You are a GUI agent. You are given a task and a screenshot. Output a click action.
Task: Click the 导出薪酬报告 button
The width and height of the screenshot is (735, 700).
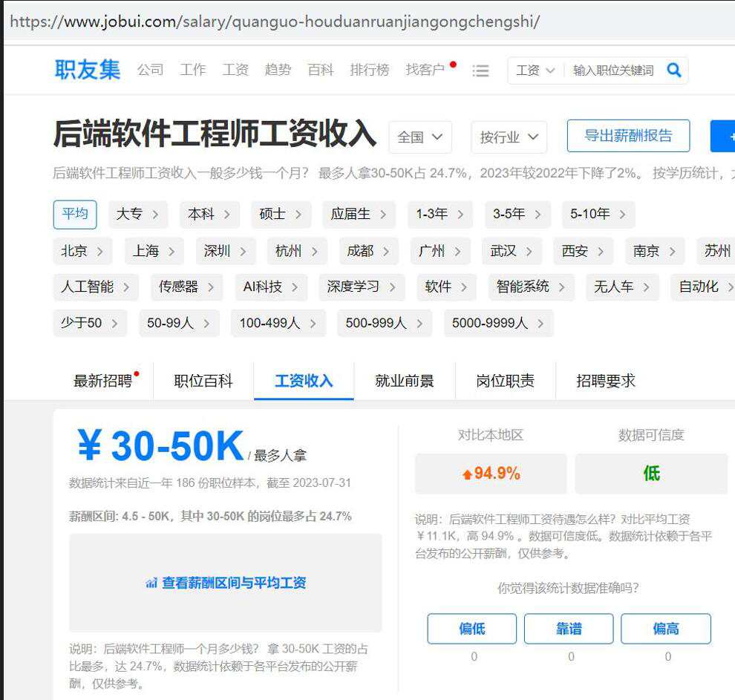(628, 136)
